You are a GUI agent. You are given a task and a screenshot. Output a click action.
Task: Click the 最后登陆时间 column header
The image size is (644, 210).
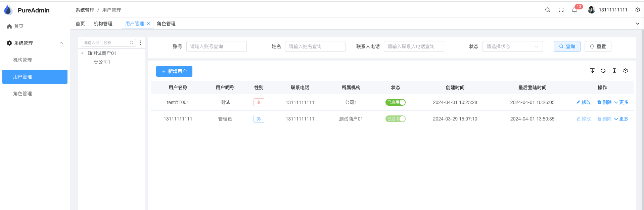(532, 87)
